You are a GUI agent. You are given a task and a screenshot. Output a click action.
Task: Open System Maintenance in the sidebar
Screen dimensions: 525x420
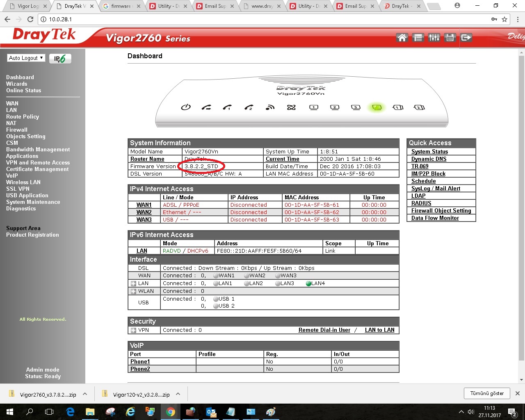(33, 202)
